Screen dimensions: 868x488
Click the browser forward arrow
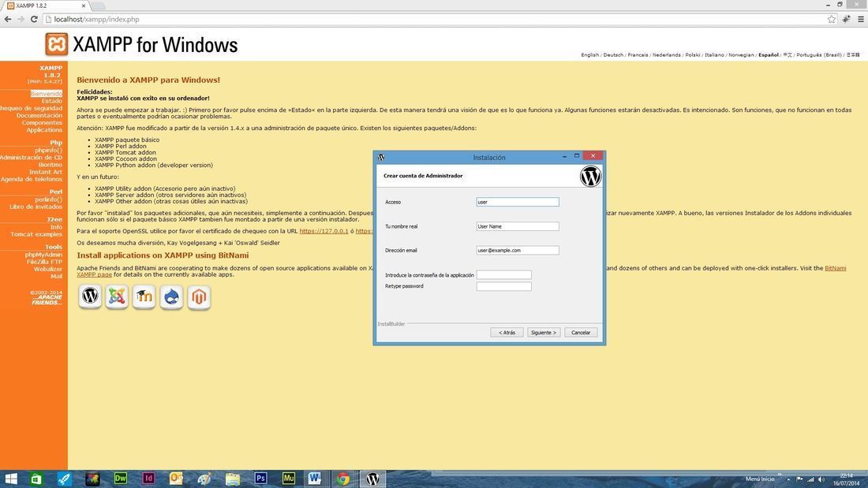pos(21,19)
